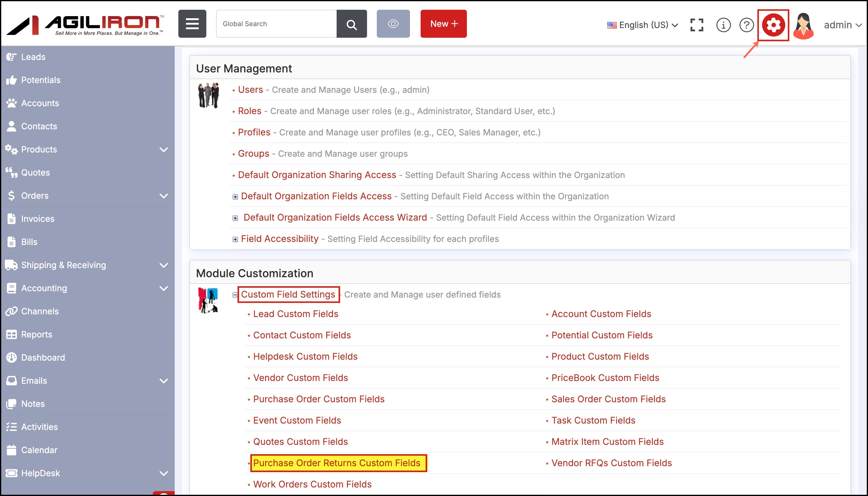Focus the Global Search input field

pos(276,24)
